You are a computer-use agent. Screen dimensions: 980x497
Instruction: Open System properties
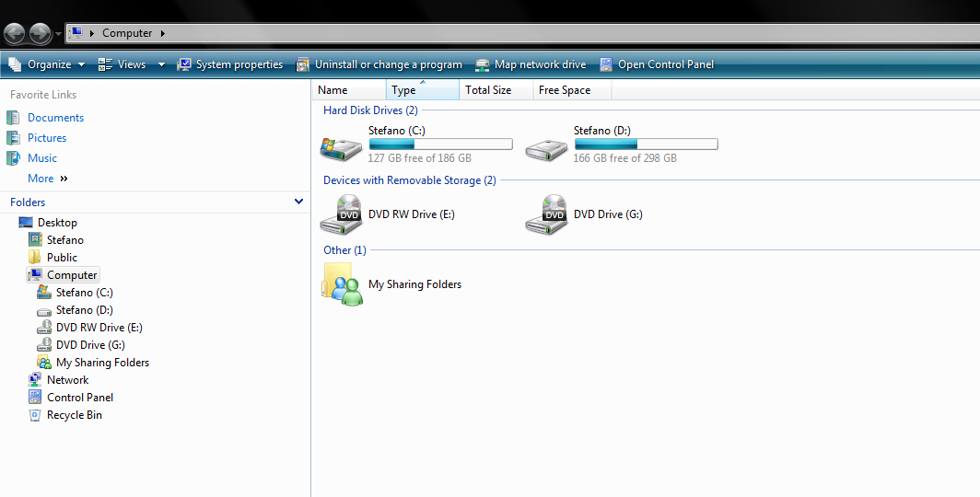tap(230, 64)
